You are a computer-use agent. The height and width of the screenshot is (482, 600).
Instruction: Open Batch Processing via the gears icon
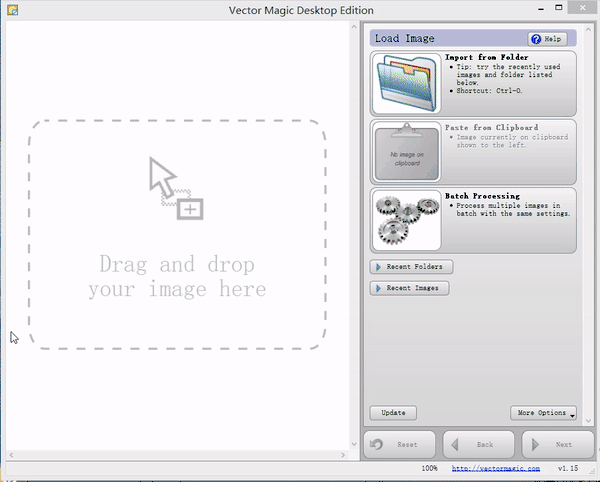(x=406, y=220)
